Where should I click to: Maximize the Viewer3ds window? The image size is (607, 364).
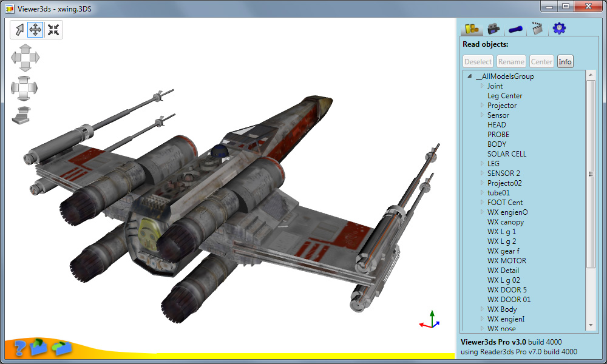566,6
